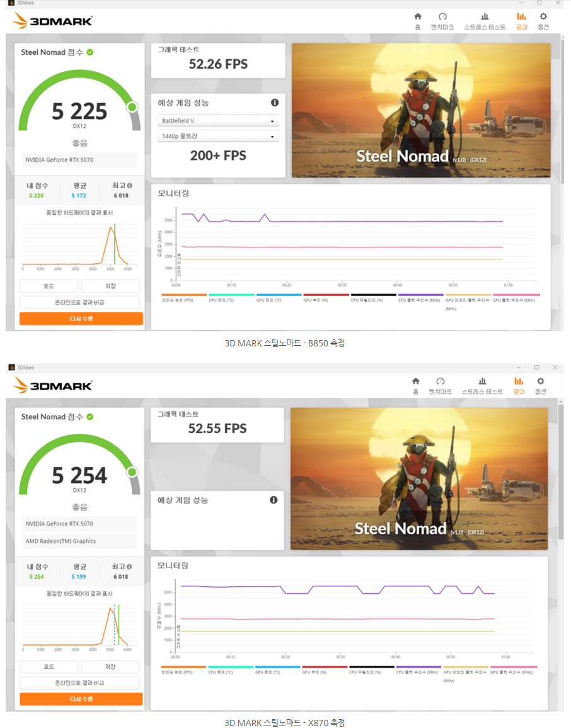Open 스트레스 테스트 icon in the 5 225 score window
The image size is (571, 728).
pyautogui.click(x=485, y=17)
